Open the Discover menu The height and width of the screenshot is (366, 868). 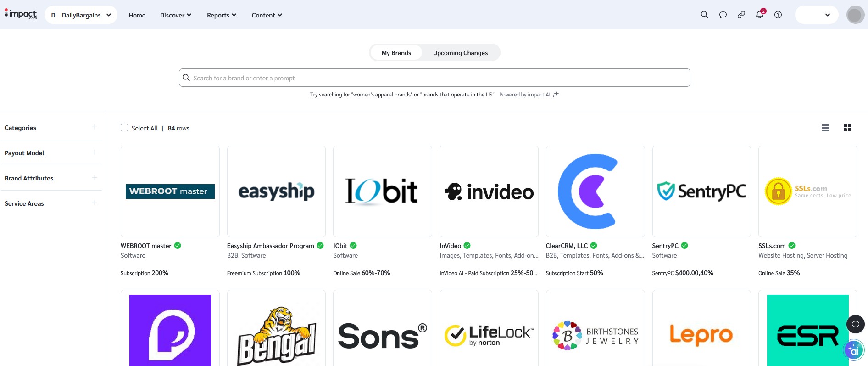click(x=176, y=15)
